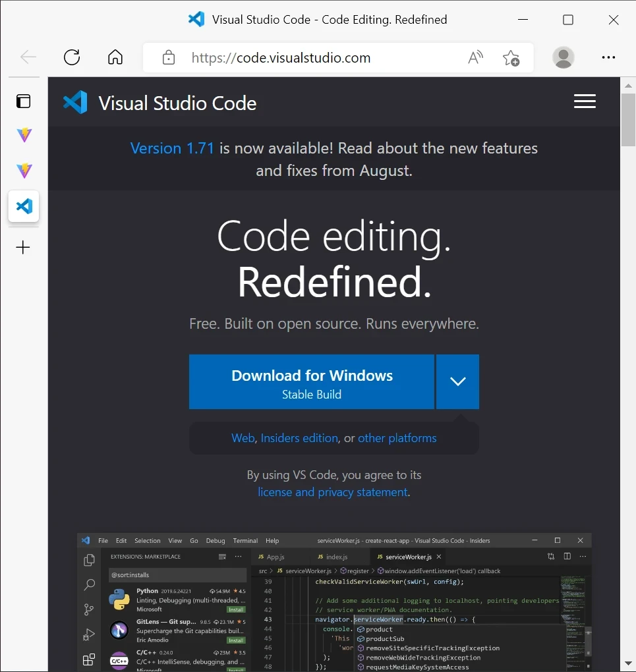Open the user profile avatar
This screenshot has height=672, width=636.
[x=563, y=57]
